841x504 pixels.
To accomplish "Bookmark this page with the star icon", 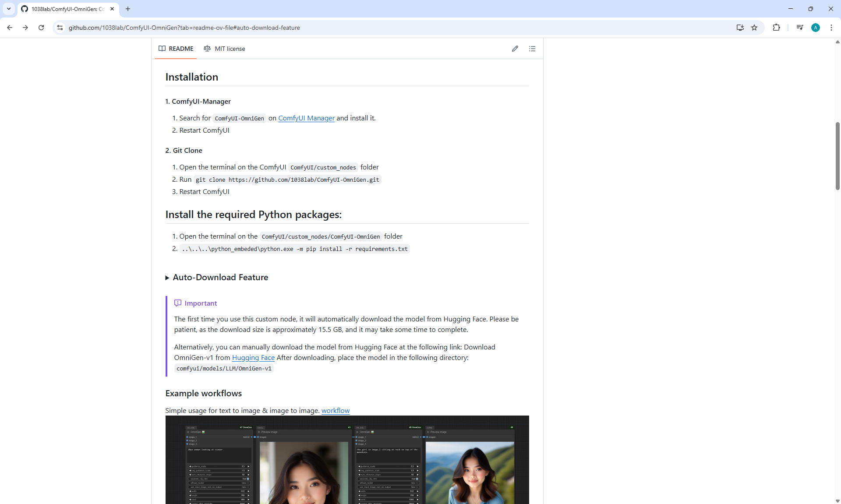I will pos(754,28).
